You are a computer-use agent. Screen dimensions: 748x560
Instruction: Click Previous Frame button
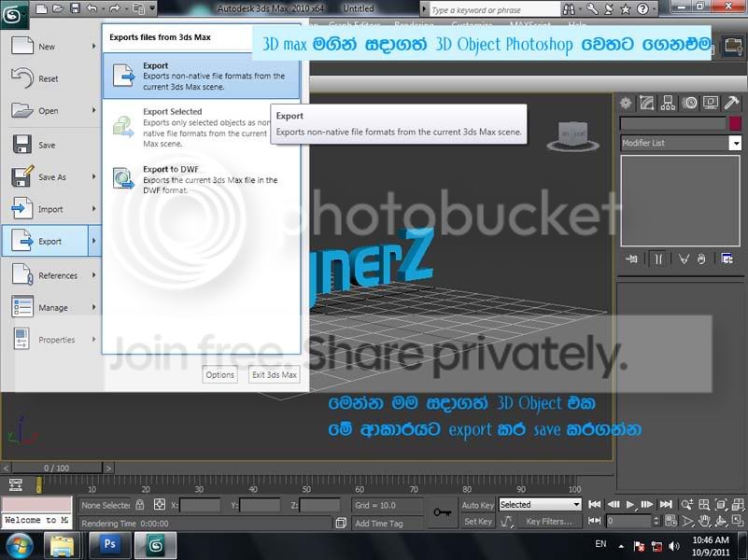point(614,504)
